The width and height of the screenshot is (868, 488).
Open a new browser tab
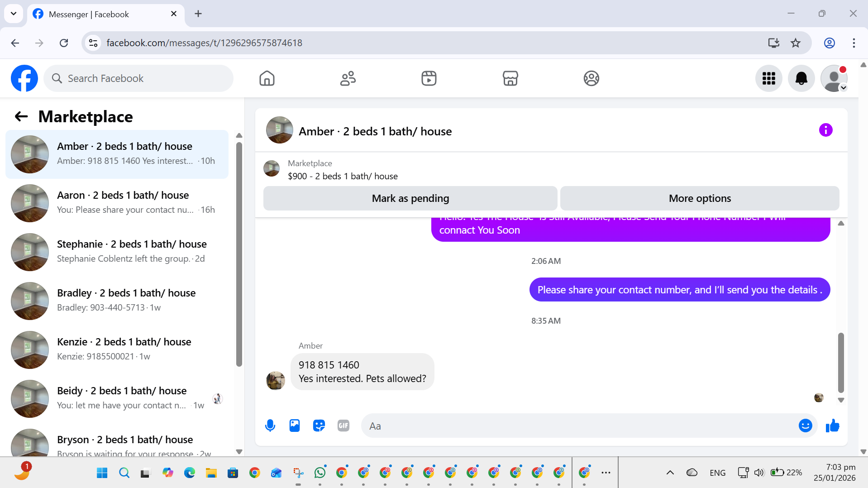pyautogui.click(x=198, y=14)
